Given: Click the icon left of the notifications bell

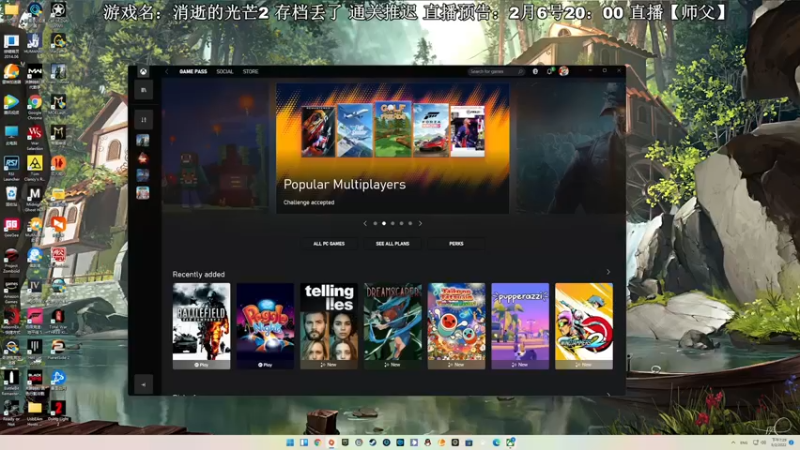Looking at the screenshot, I should [535, 71].
